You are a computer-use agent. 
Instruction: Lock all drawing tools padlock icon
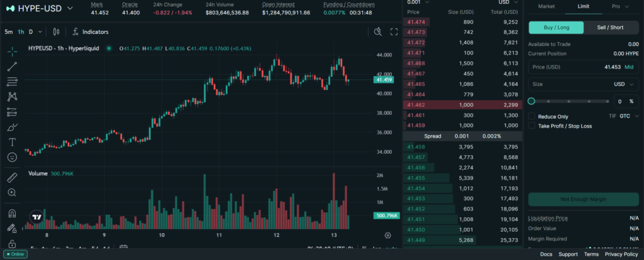pos(13,243)
